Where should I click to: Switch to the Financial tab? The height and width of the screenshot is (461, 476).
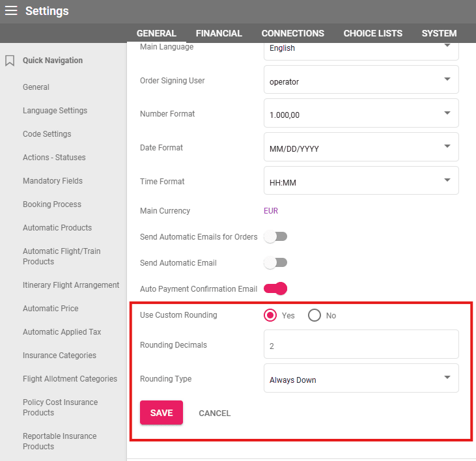point(219,33)
